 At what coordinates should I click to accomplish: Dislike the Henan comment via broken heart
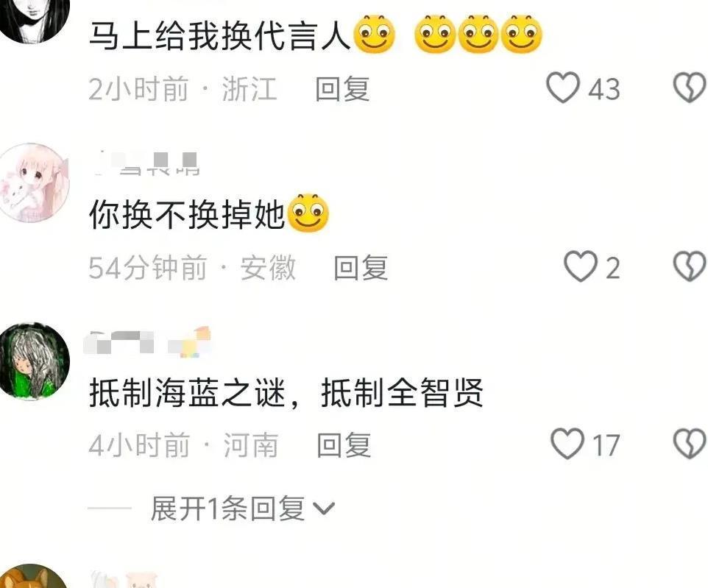pyautogui.click(x=690, y=444)
